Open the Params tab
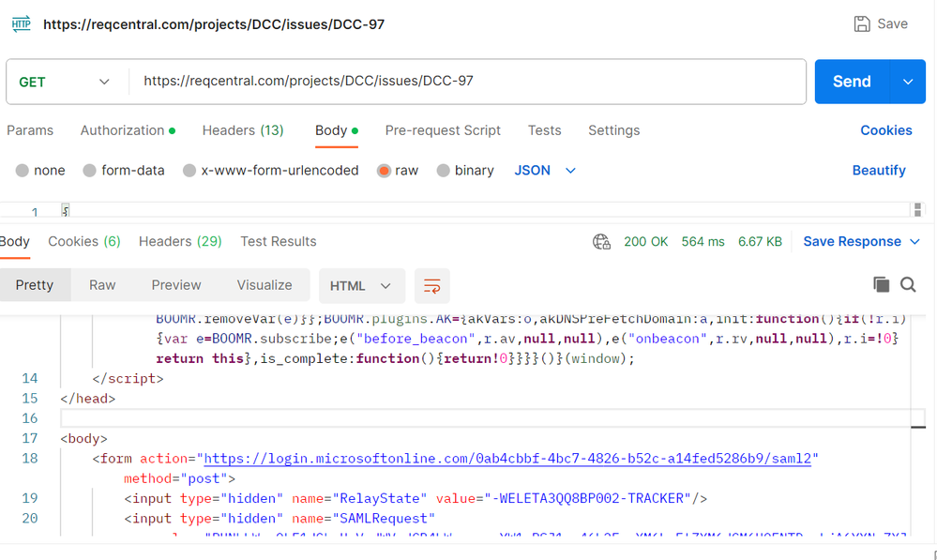Image resolution: width=937 pixels, height=560 pixels. (30, 130)
